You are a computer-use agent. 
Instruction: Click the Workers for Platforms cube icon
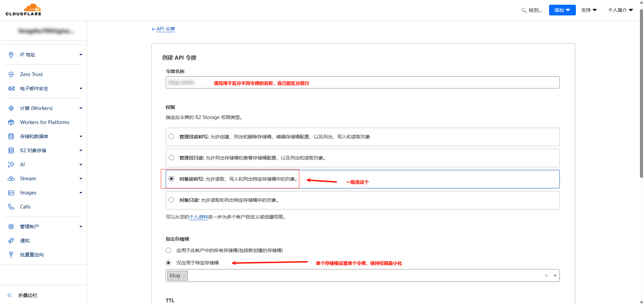[x=11, y=122]
